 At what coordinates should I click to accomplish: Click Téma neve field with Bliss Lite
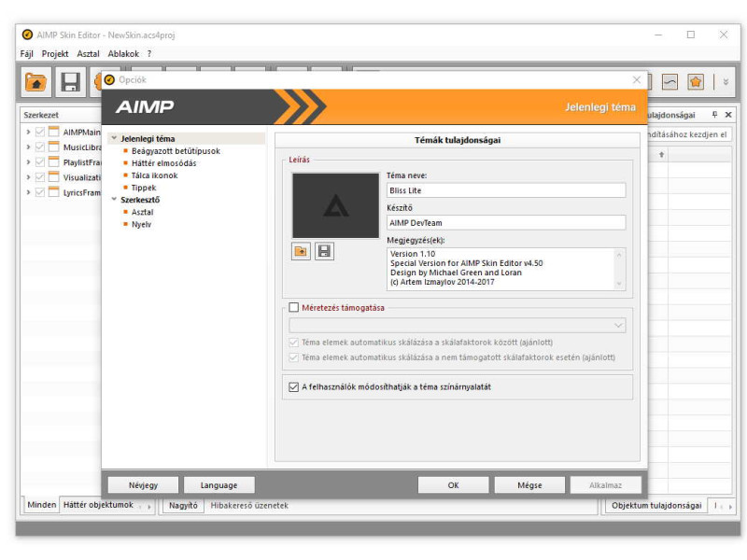(x=506, y=190)
